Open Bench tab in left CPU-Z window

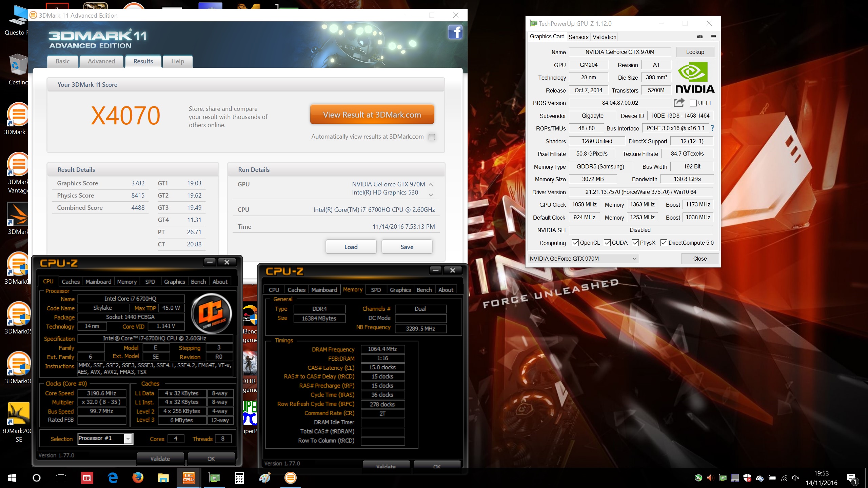point(198,282)
